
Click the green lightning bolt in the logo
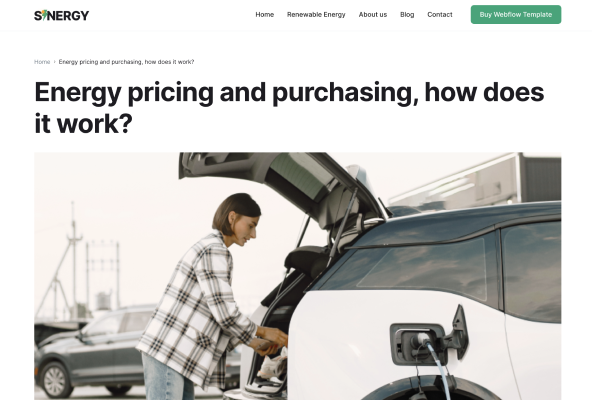(45, 15)
